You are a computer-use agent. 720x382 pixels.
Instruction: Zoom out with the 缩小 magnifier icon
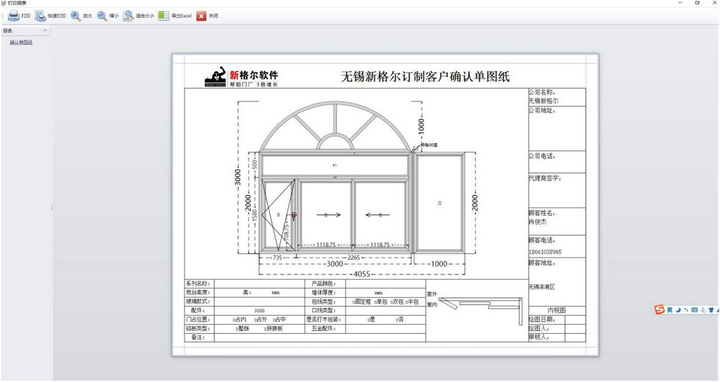[102, 16]
